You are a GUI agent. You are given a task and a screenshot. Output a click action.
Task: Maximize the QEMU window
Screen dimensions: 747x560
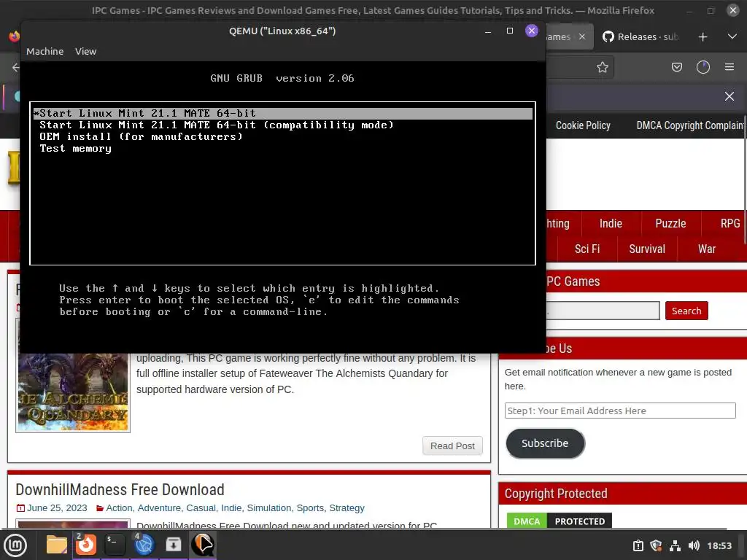[510, 31]
